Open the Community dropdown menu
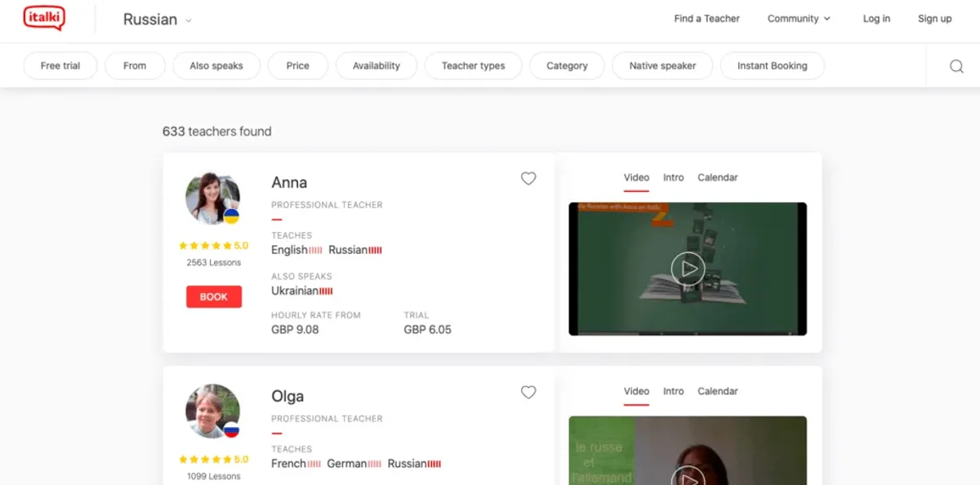Viewport: 980px width, 485px height. tap(799, 19)
